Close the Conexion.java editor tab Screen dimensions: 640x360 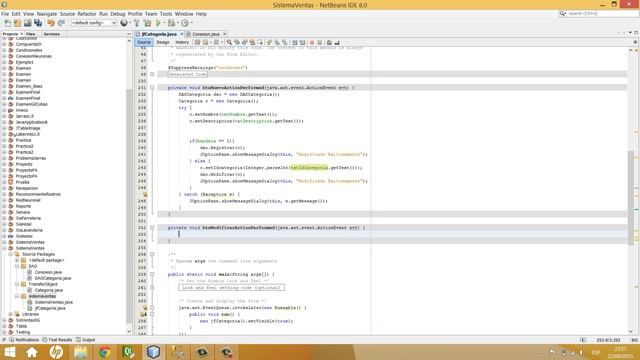coord(224,34)
